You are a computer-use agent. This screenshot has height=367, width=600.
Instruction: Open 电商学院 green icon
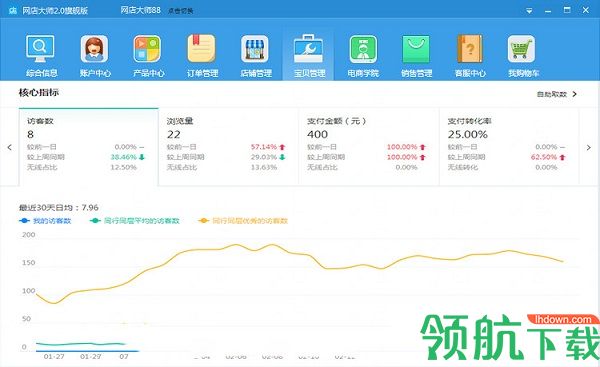tap(363, 49)
